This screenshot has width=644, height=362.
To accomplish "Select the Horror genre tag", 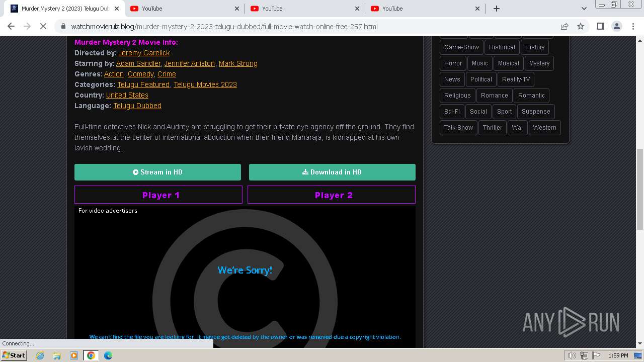I will (453, 63).
